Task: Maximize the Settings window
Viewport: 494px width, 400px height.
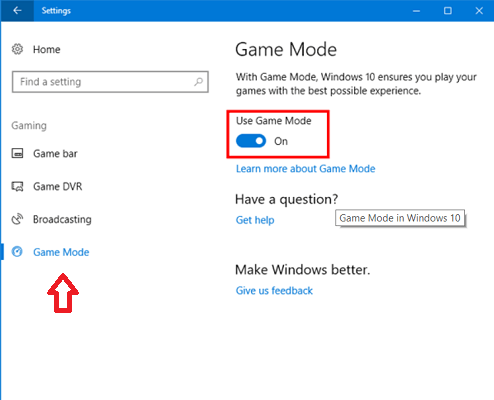Action: [448, 11]
